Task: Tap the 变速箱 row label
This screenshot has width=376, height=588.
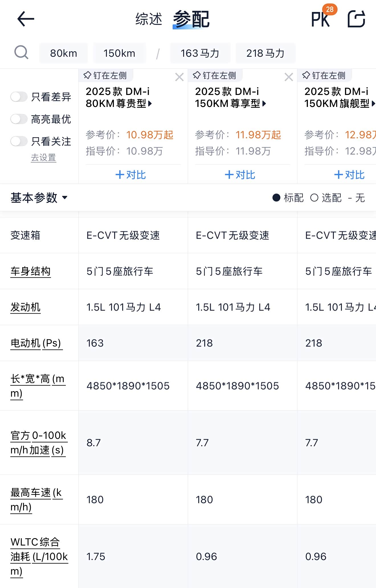Action: (25, 235)
